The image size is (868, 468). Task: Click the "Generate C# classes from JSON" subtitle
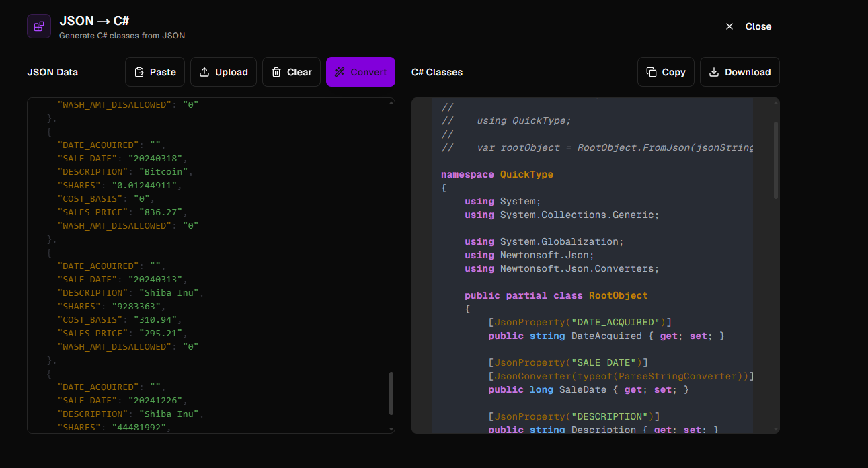122,35
